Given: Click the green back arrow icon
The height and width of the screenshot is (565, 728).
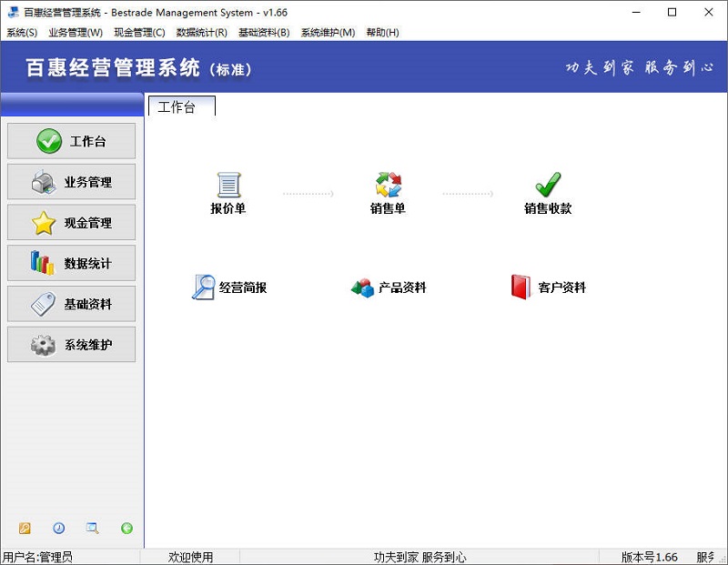Looking at the screenshot, I should point(127,528).
